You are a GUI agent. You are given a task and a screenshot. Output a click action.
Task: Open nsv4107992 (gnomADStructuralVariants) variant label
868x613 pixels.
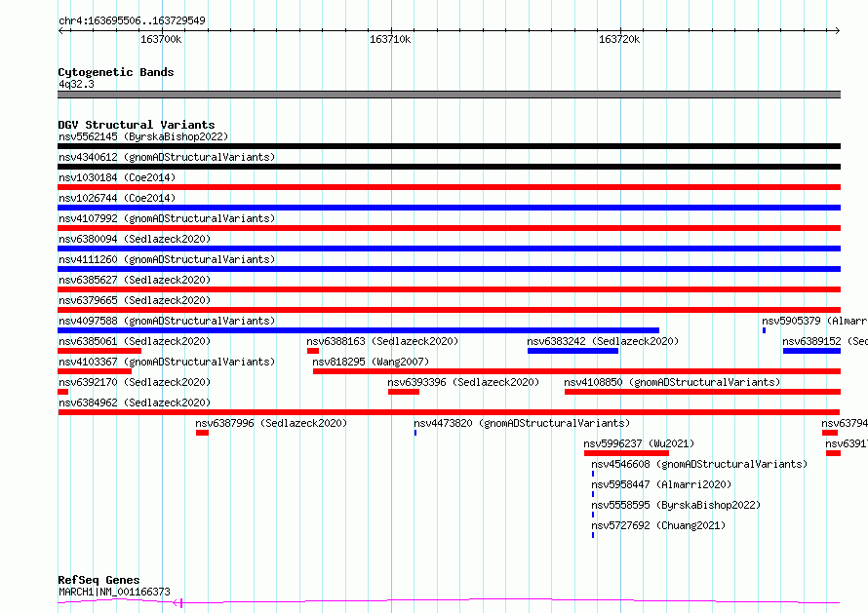[167, 218]
